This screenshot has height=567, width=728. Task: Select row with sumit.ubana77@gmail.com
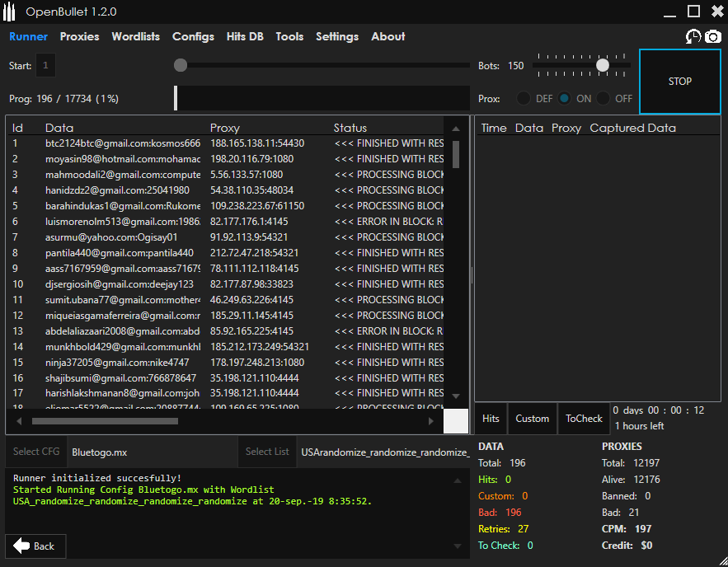tap(226, 300)
